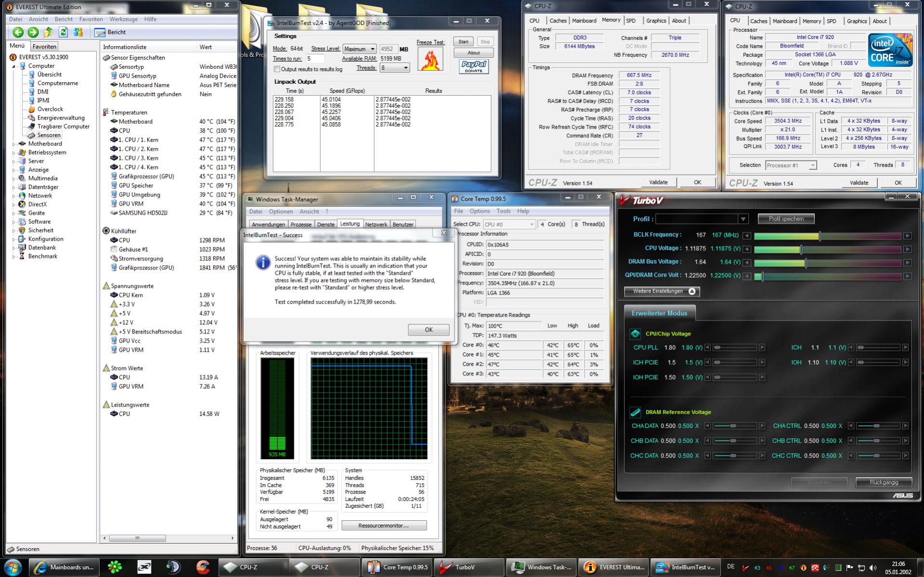Collapse 'Weitere Einstellungen' in TurboV

point(662,292)
